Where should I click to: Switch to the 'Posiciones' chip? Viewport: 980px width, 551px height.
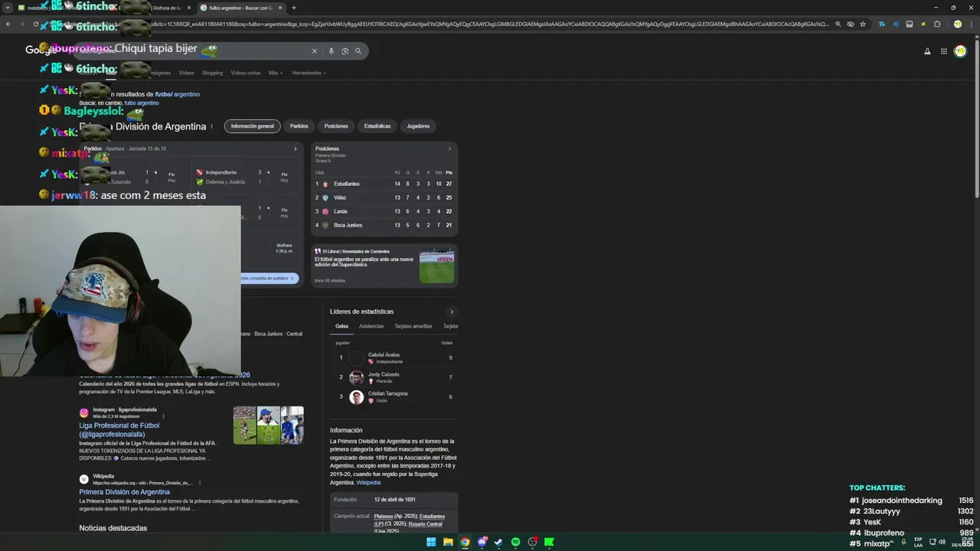pyautogui.click(x=336, y=126)
